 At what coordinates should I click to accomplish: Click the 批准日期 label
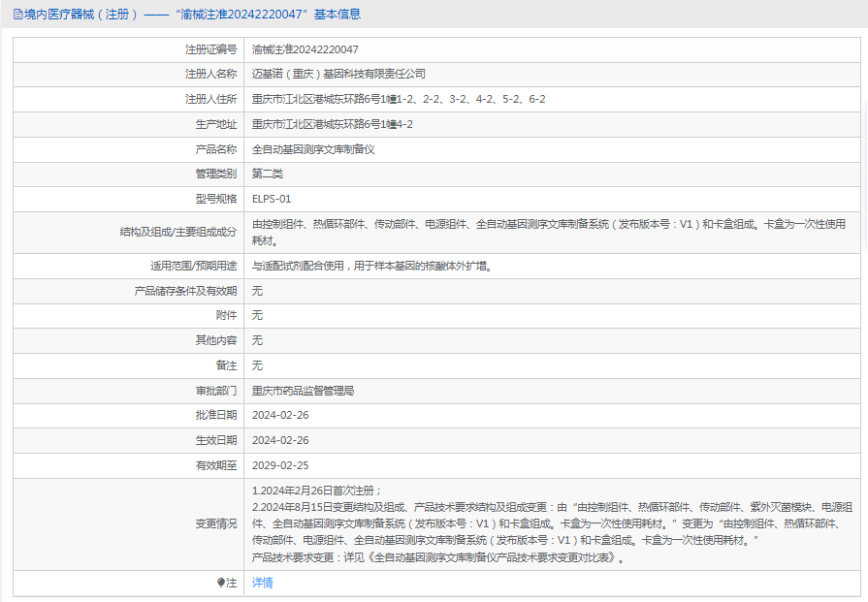click(x=216, y=416)
